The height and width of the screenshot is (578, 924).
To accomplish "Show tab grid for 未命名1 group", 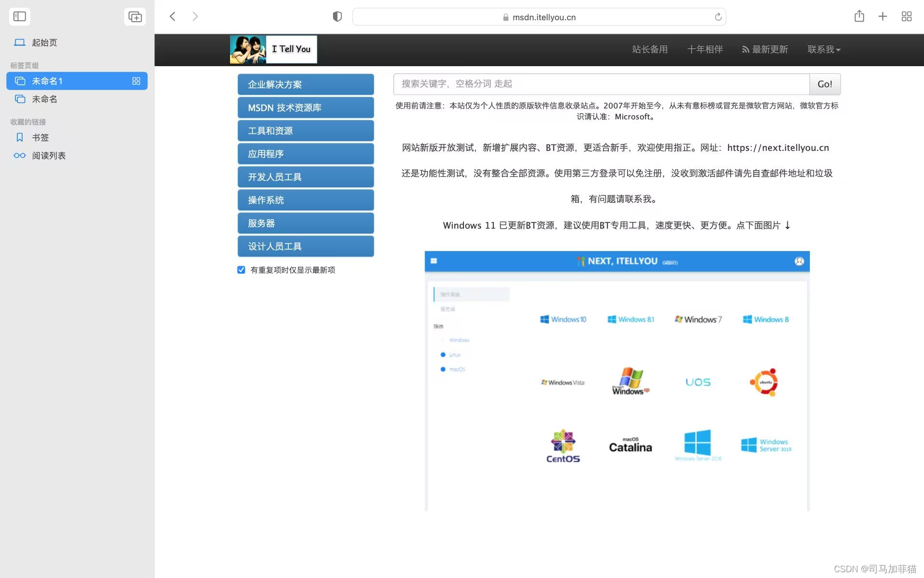I will tap(136, 81).
